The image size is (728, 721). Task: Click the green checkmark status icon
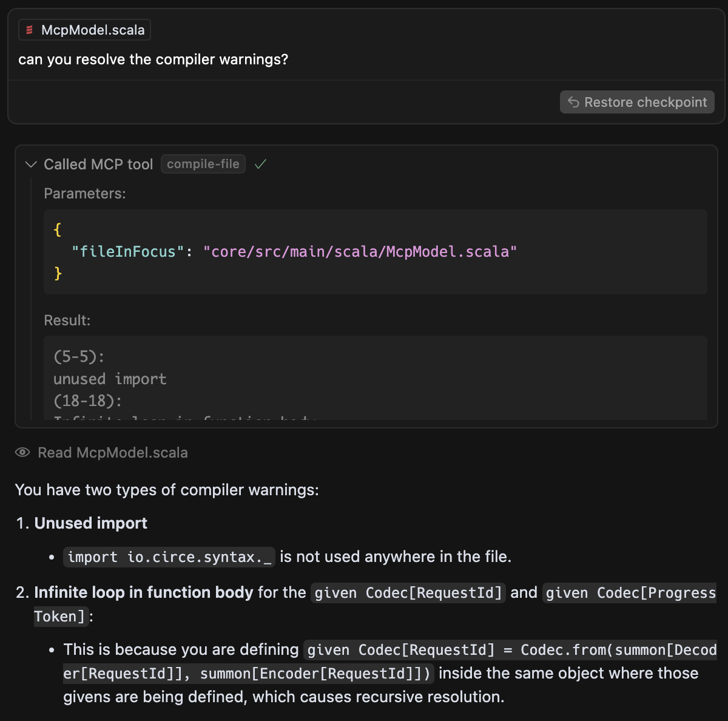pos(260,164)
